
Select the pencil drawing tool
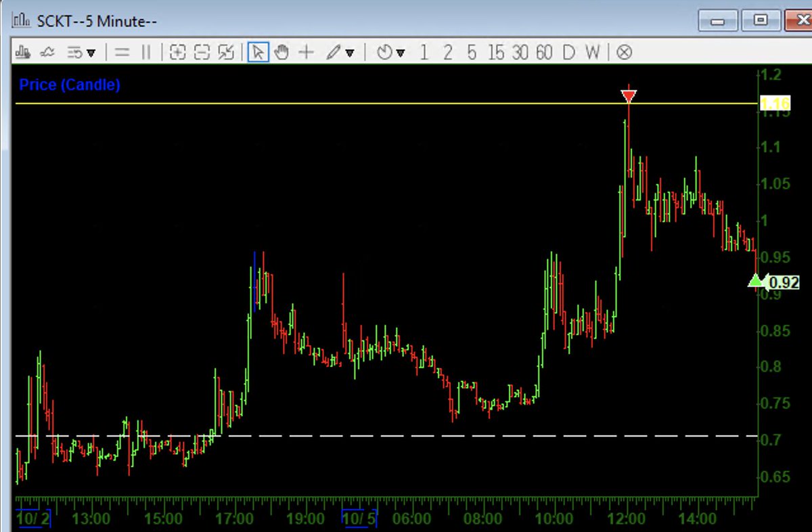point(333,52)
